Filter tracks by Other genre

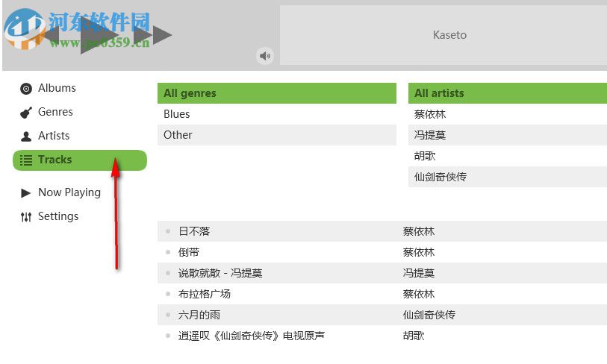coord(277,135)
